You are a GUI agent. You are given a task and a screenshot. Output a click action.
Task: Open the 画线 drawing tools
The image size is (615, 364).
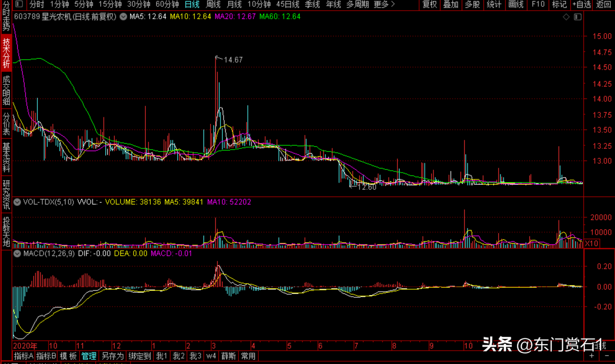(516, 5)
